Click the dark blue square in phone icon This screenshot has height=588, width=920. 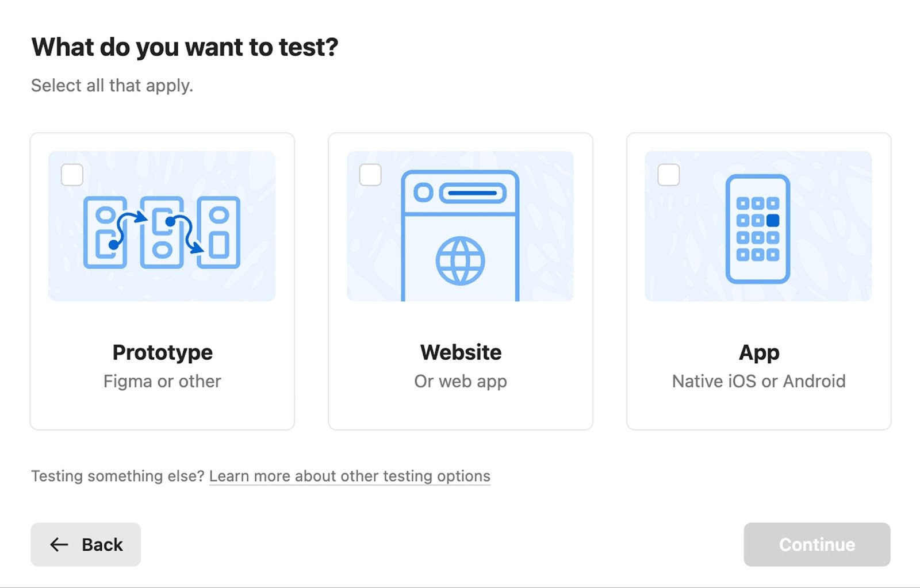pyautogui.click(x=773, y=220)
